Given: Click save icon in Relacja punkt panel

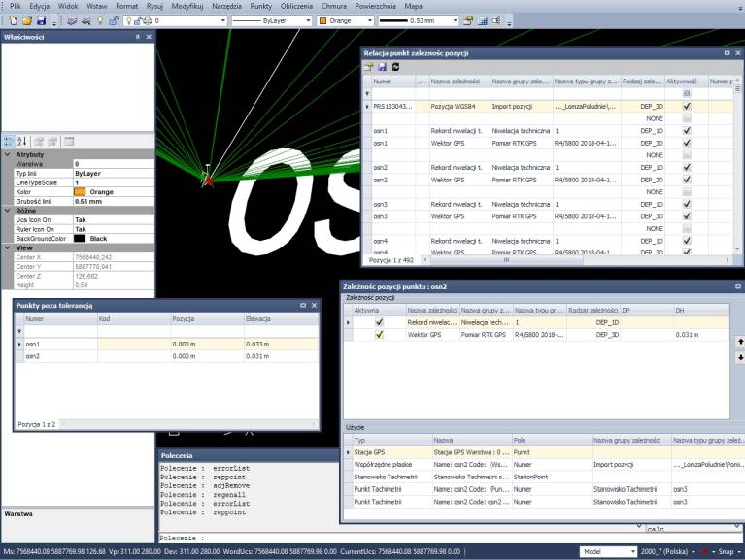Looking at the screenshot, I should (x=382, y=66).
